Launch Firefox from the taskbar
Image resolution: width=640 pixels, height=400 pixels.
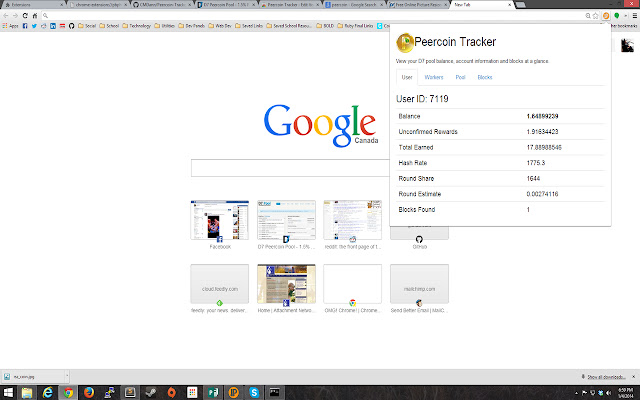click(x=89, y=393)
